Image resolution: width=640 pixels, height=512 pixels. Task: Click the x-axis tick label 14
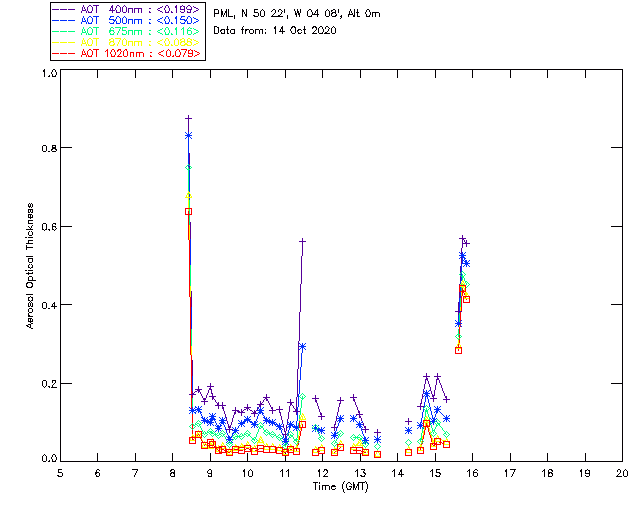click(398, 473)
